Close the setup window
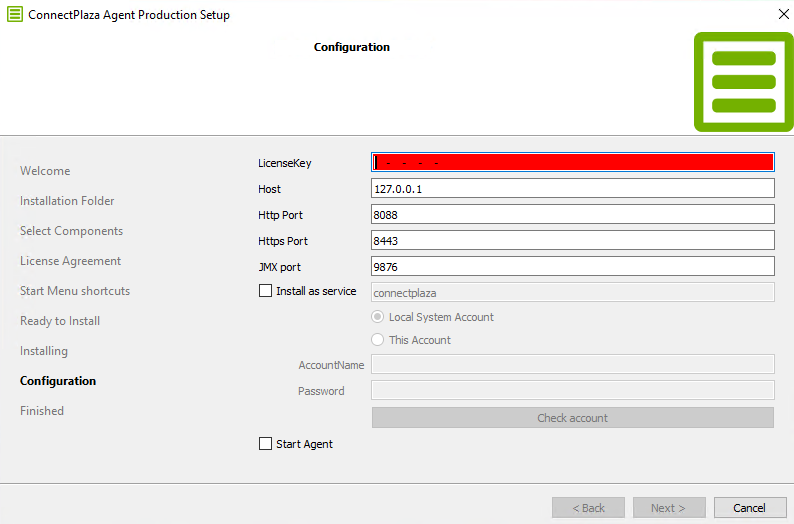Viewport: 794px width, 524px height. coord(783,14)
